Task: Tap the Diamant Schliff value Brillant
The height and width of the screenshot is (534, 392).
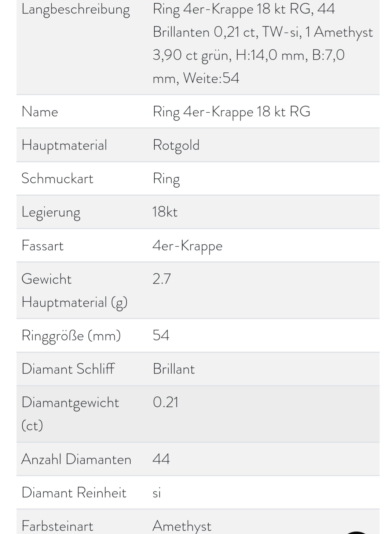Action: point(174,369)
